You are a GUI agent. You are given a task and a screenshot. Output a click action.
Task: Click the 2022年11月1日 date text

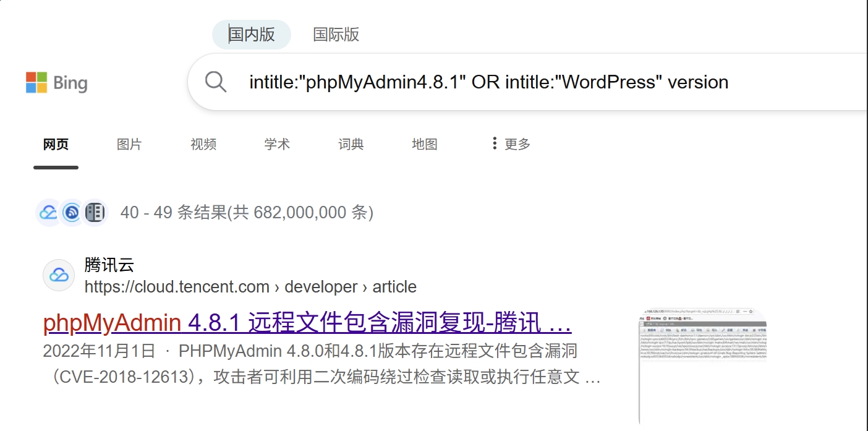(x=99, y=352)
